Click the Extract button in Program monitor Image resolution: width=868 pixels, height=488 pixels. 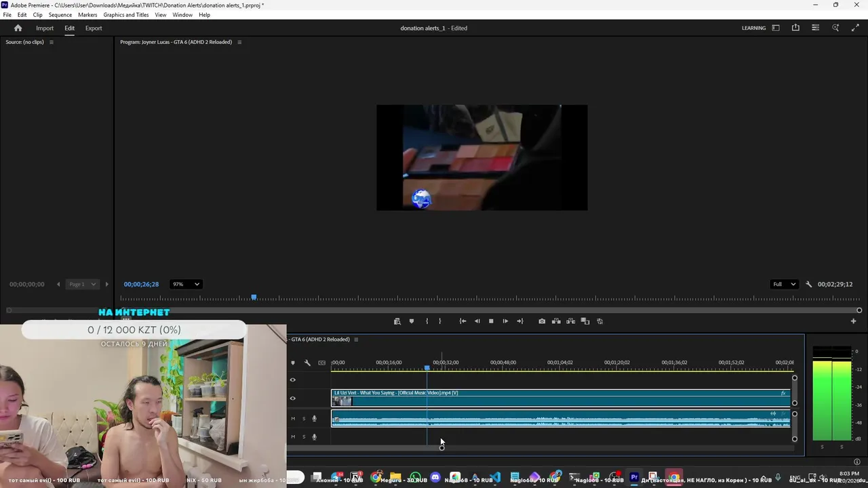[570, 321]
